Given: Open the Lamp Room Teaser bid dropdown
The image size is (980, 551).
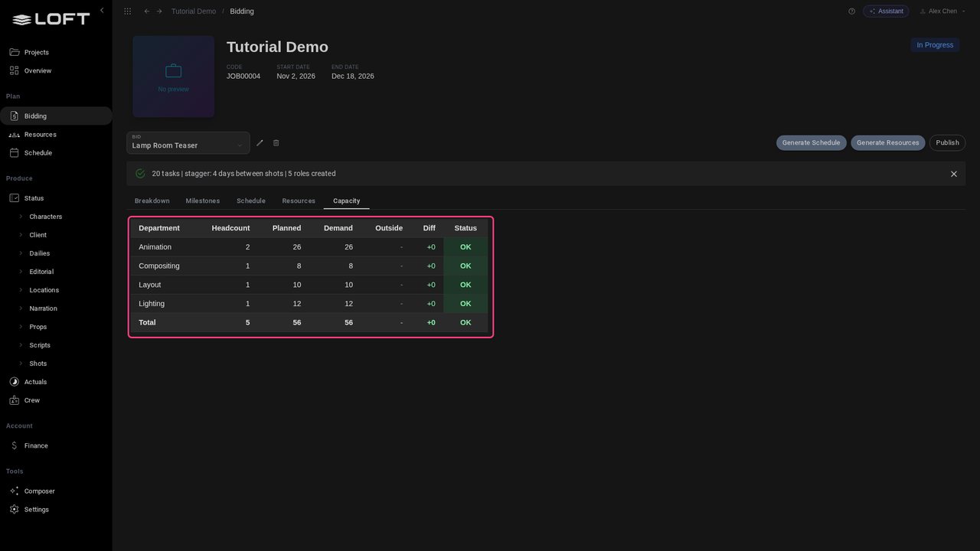Looking at the screenshot, I should click(188, 143).
